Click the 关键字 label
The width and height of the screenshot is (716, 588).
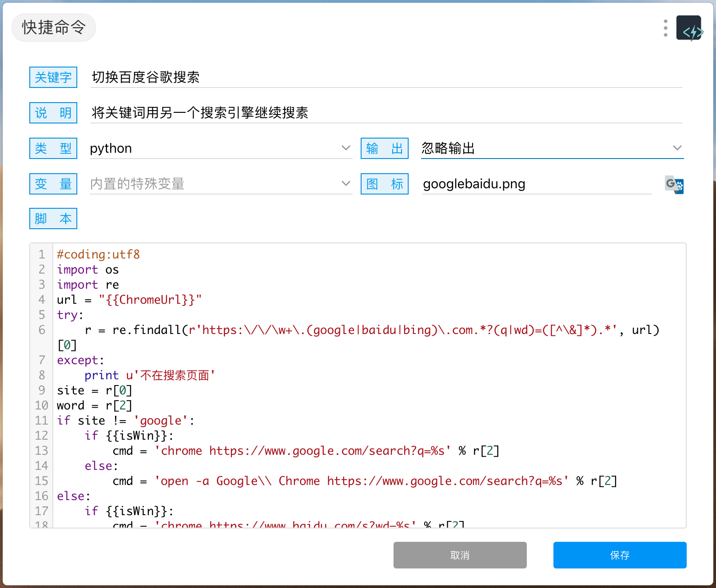point(53,77)
